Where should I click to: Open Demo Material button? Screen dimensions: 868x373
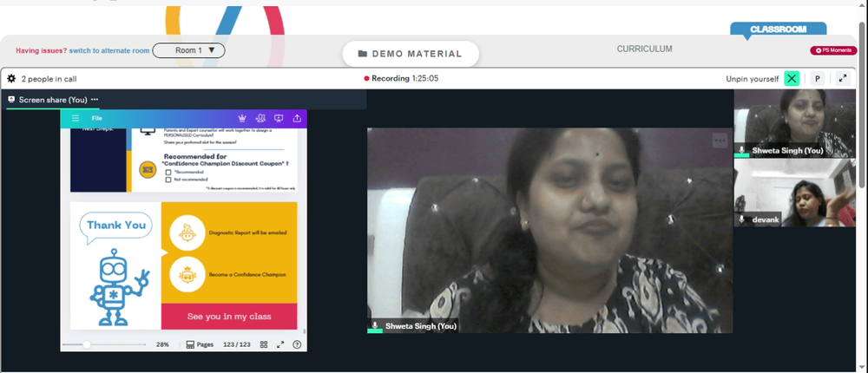tap(411, 54)
